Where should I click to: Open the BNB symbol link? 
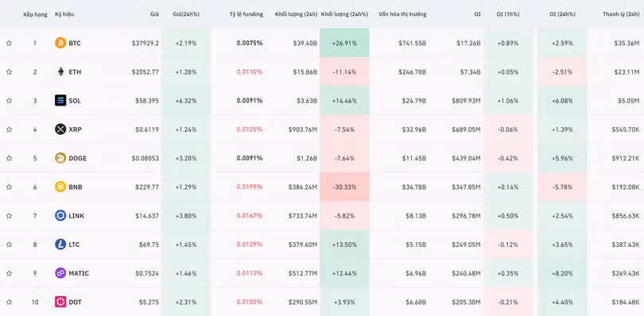(x=76, y=187)
